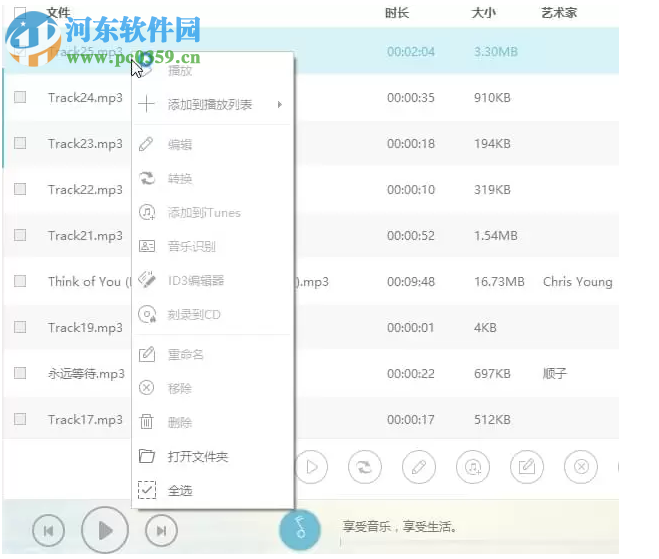Tick the checkbox for Track22.mp3
This screenshot has width=659, height=559.
tap(20, 189)
